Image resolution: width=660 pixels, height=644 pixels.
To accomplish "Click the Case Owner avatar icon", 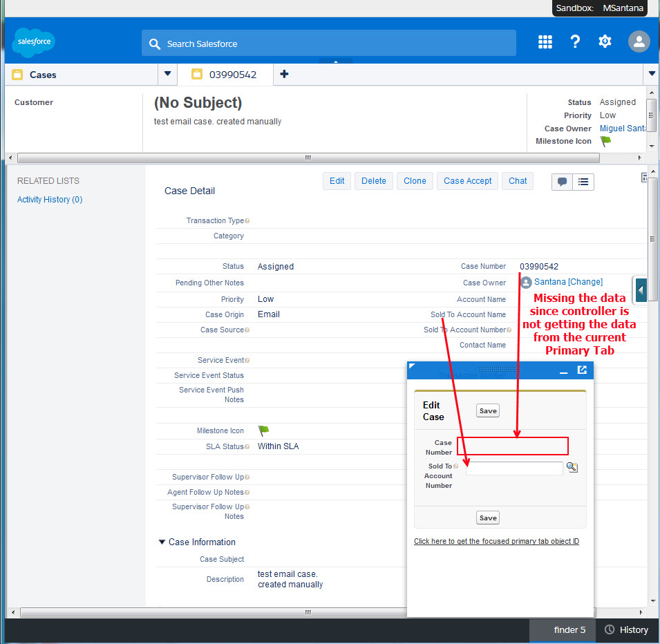I will 526,282.
